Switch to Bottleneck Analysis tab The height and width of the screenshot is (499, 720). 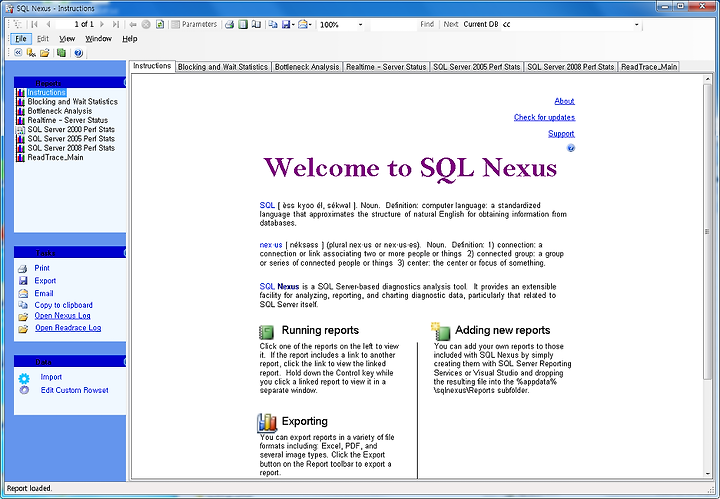tap(307, 67)
